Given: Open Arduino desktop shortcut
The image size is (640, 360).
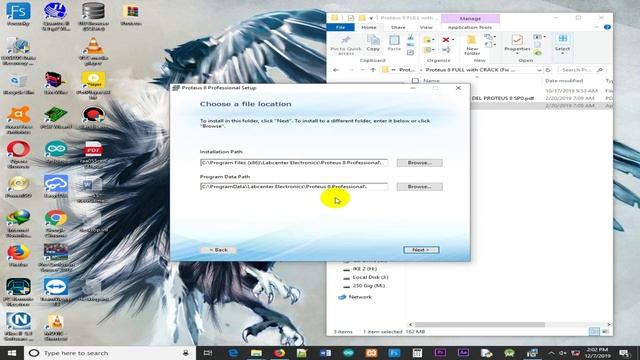Looking at the screenshot, I should pyautogui.click(x=56, y=153).
